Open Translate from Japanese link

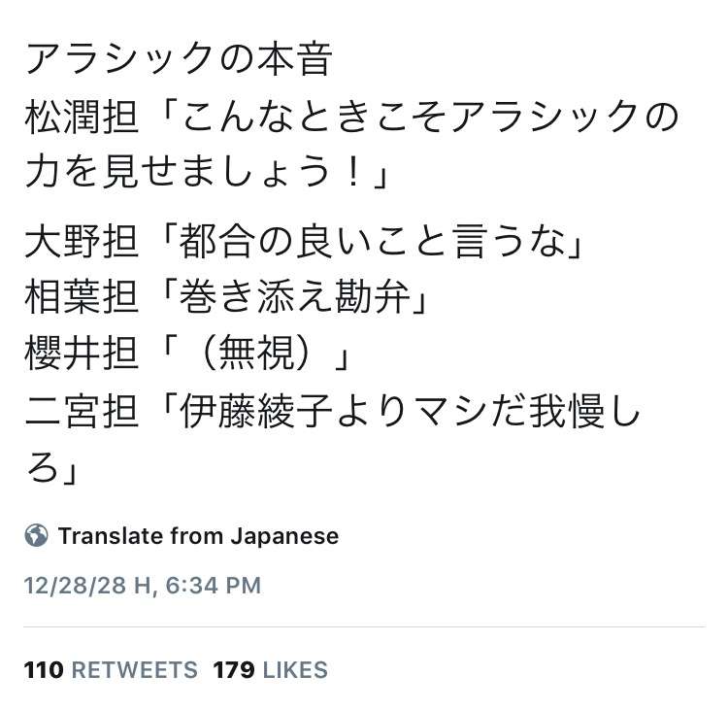[198, 536]
